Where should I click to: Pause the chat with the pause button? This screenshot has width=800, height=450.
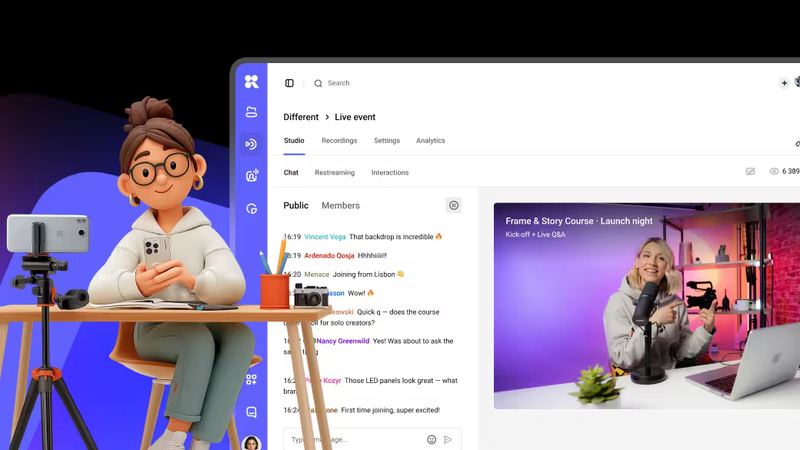coord(454,206)
